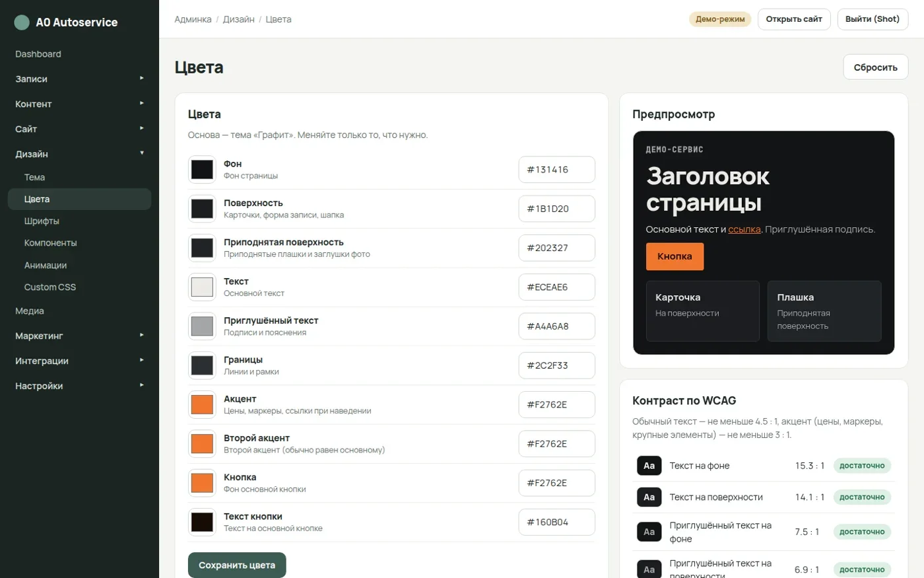
Task: Open the Второй акцент color swatch
Action: (202, 444)
